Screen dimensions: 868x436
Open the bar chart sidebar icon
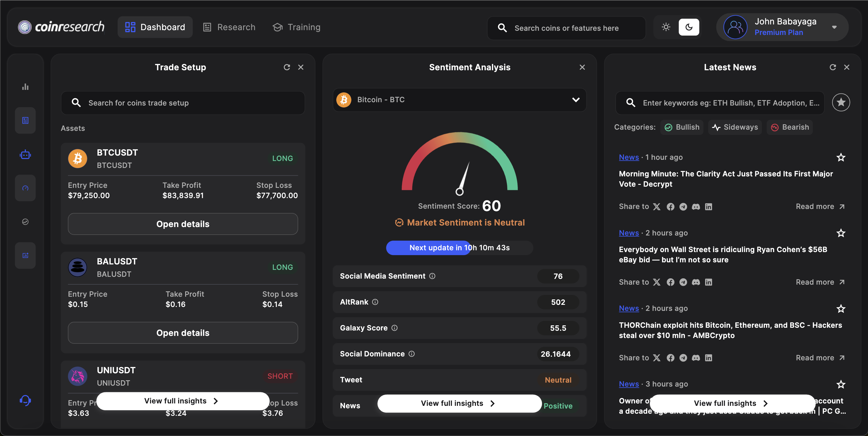click(x=25, y=87)
